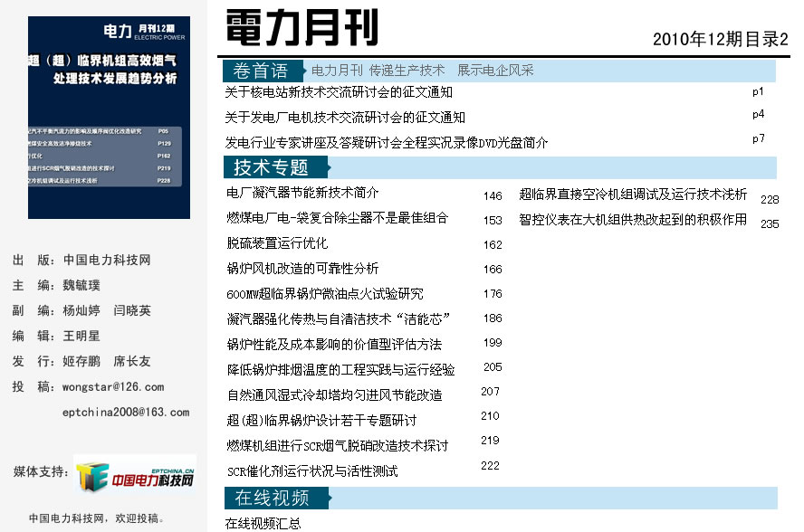Open article 锅炉风机改造的可靠性分析
Image resolution: width=804 pixels, height=532 pixels.
point(302,269)
